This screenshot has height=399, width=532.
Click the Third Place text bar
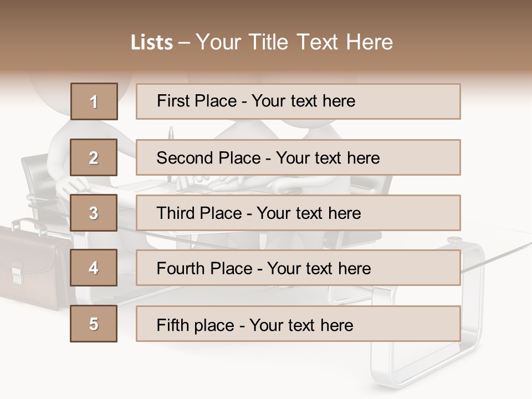pos(298,213)
